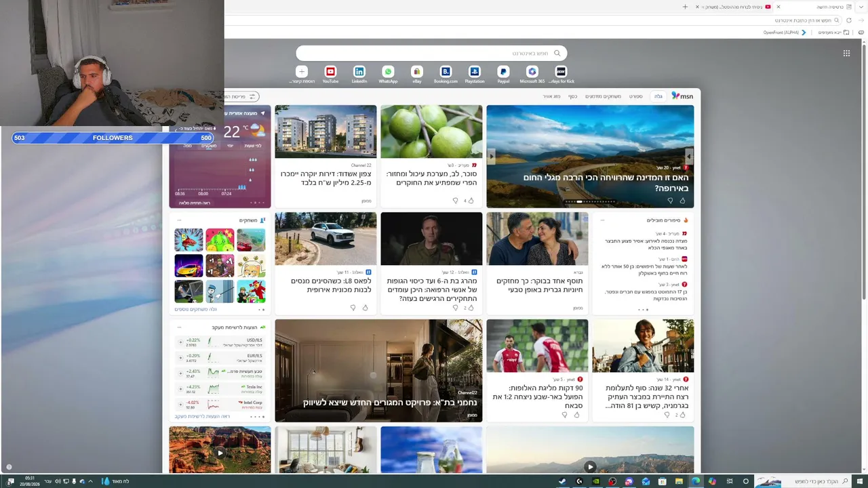Select the מזג אוויר tab
The image size is (868, 488).
[551, 96]
